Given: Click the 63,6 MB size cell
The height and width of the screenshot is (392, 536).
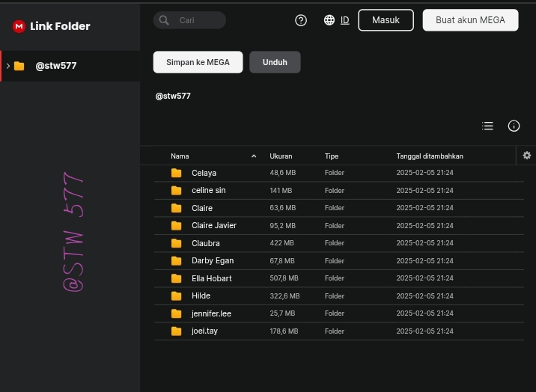Looking at the screenshot, I should [x=283, y=208].
